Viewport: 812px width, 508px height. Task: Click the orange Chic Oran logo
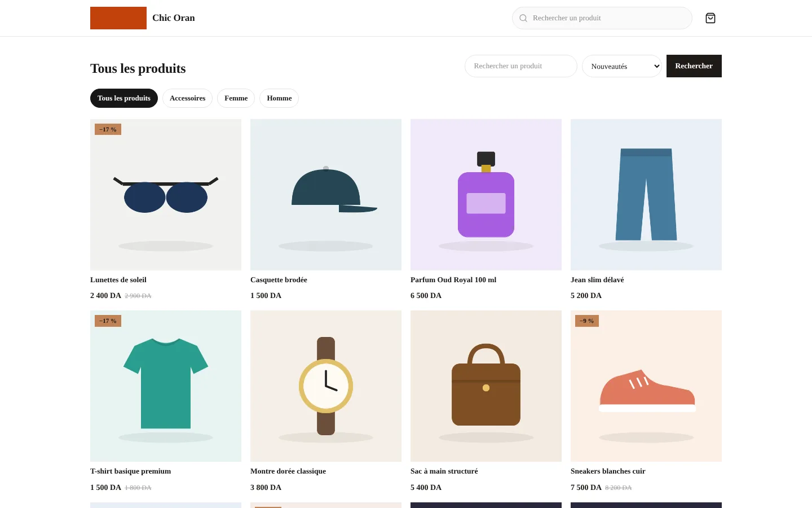pyautogui.click(x=118, y=18)
